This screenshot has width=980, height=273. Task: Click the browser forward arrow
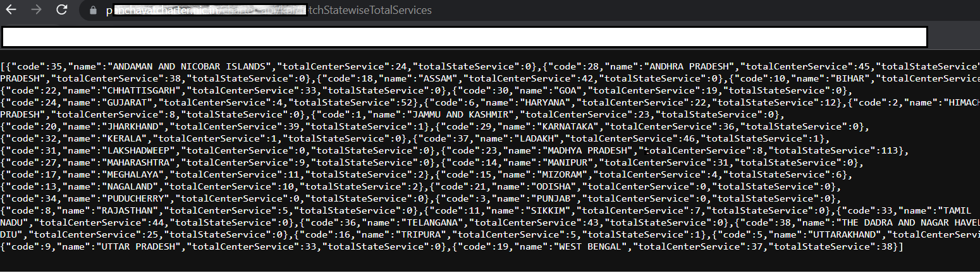(x=37, y=10)
